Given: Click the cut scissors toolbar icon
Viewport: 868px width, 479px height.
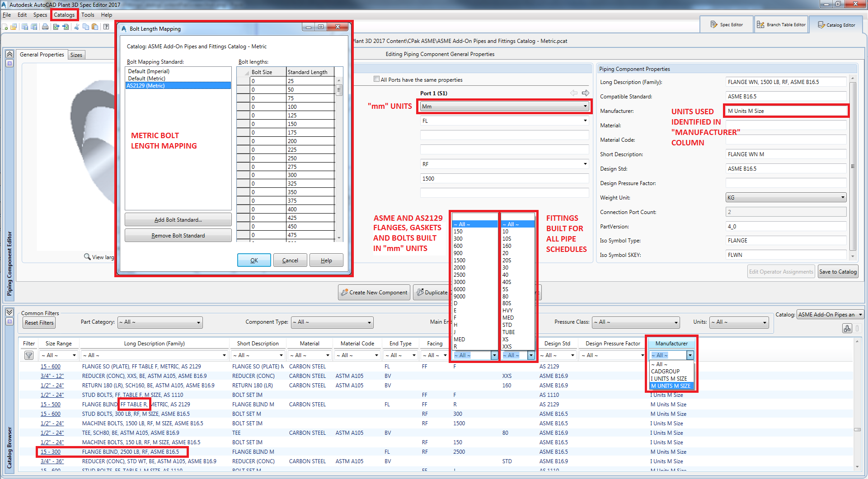Looking at the screenshot, I should (76, 27).
